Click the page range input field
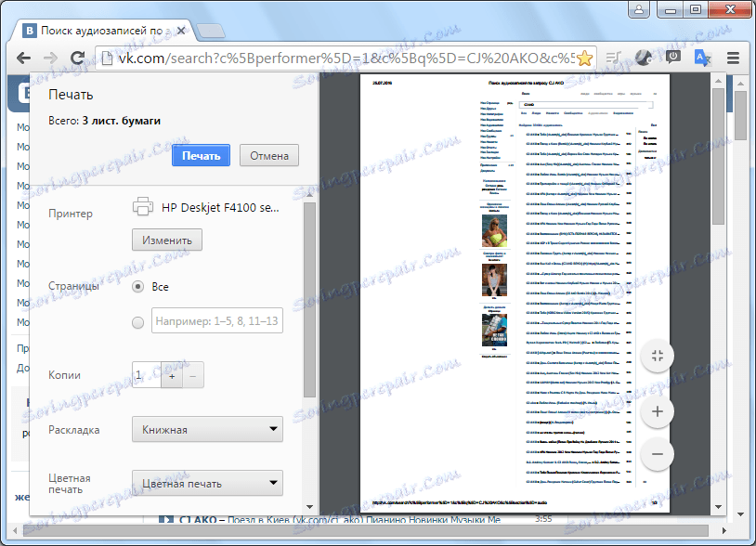 pyautogui.click(x=217, y=320)
